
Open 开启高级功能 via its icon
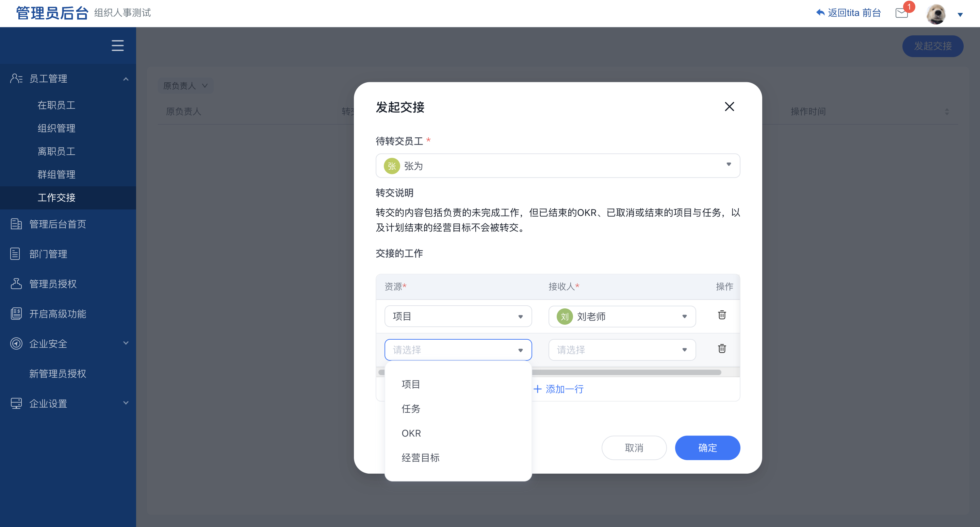click(x=16, y=313)
